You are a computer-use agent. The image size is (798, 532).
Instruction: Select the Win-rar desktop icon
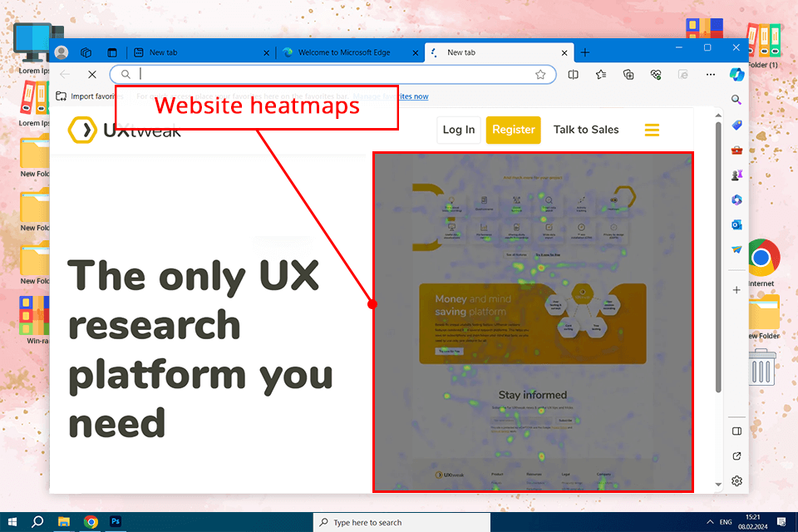(35, 320)
